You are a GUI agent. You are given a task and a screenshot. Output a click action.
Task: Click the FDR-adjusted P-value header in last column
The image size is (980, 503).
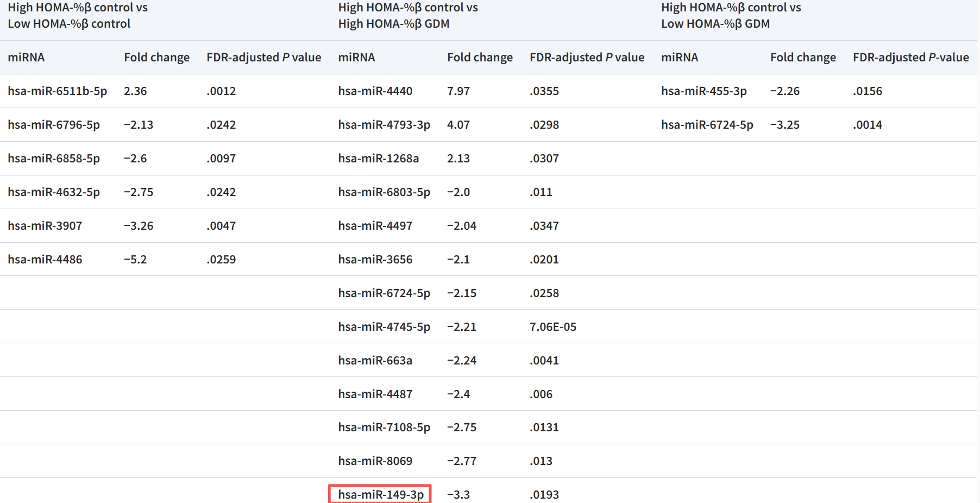click(x=910, y=58)
